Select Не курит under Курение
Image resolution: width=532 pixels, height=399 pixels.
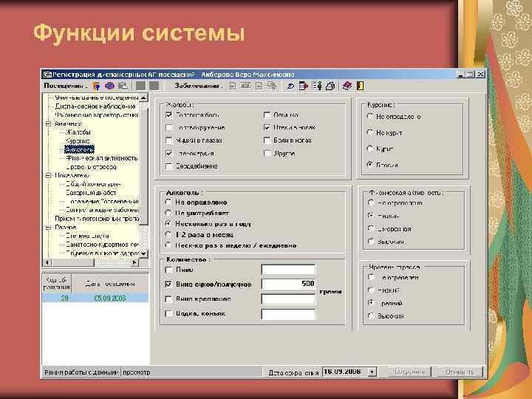click(370, 133)
